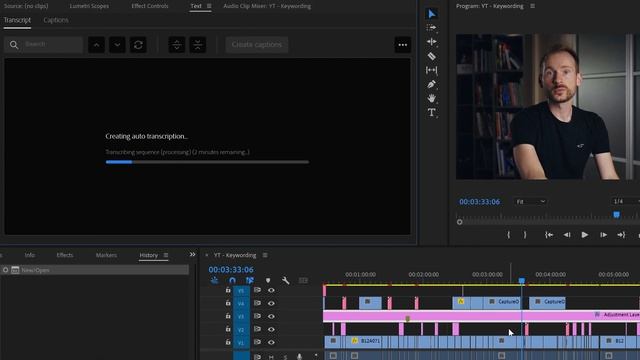The image size is (640, 360).
Task: Toggle sync lock for track V2
Action: coord(257,329)
